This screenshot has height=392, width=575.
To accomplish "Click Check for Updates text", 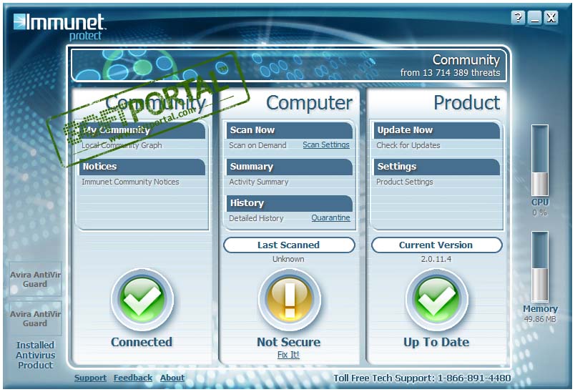I will point(408,145).
